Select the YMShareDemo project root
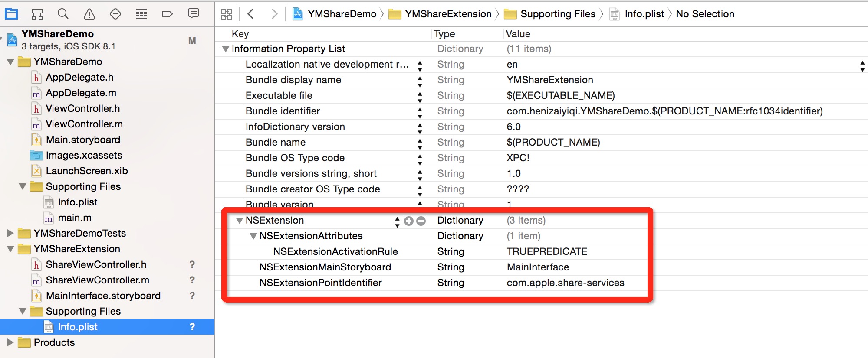The image size is (868, 358). 58,34
